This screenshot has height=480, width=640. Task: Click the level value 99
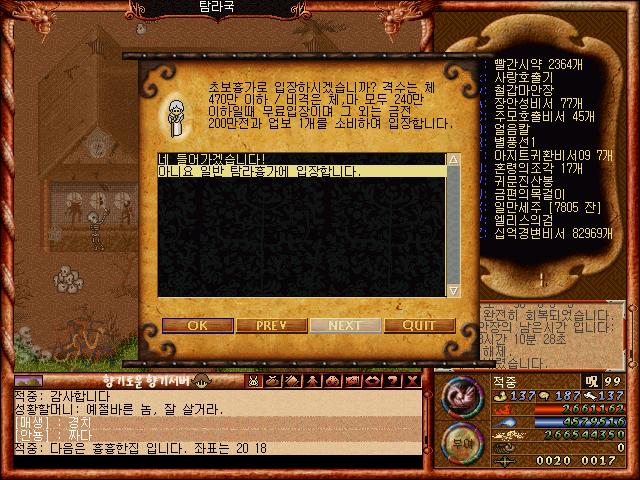click(x=613, y=382)
